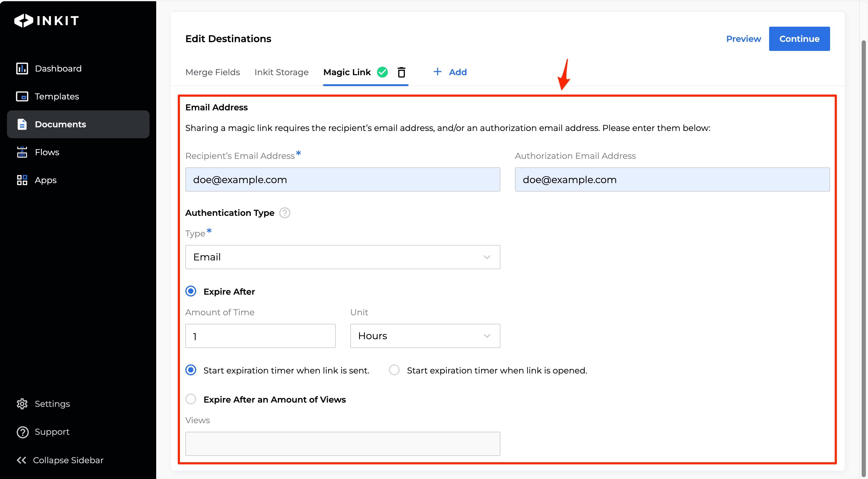
Task: Click Add to add a destination
Action: (458, 72)
